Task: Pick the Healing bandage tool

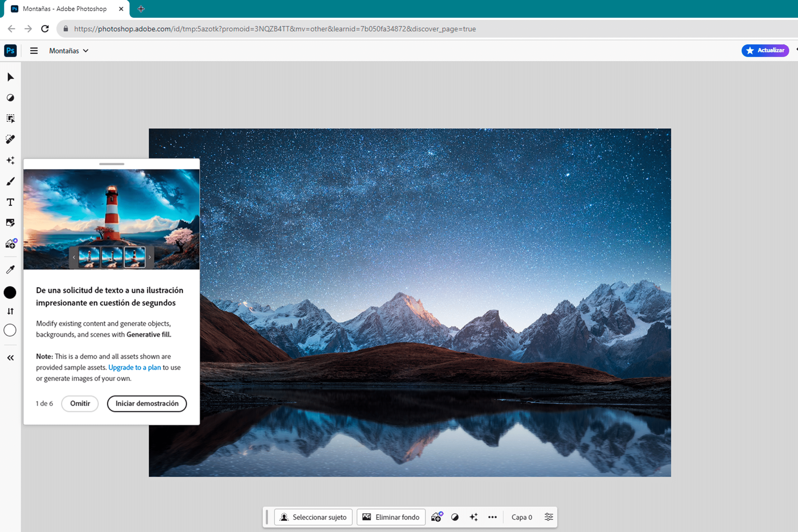Action: coord(11,139)
